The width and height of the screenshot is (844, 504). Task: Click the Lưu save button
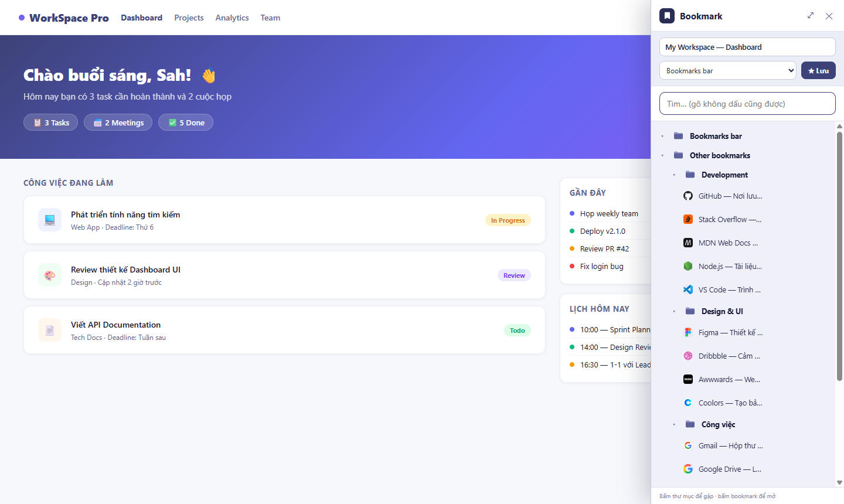(818, 70)
